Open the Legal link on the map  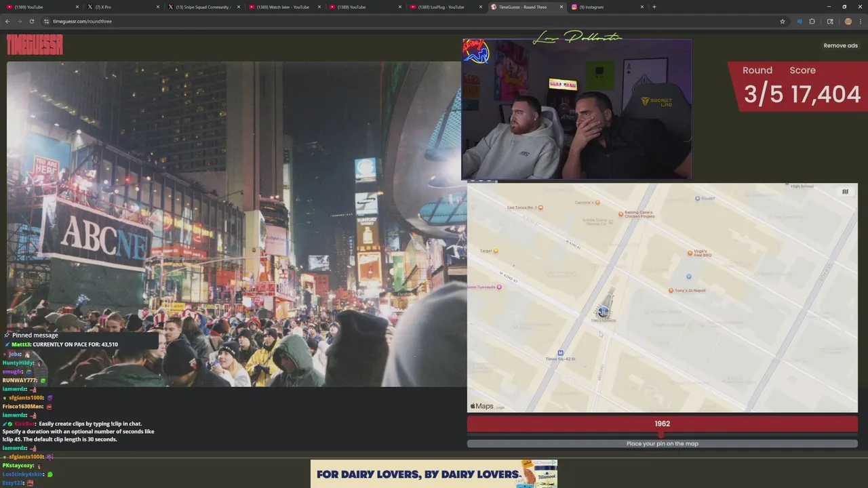coord(500,407)
